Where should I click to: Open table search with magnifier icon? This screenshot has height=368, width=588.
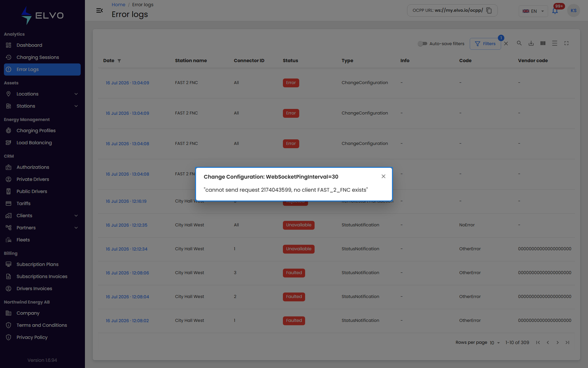tap(519, 43)
